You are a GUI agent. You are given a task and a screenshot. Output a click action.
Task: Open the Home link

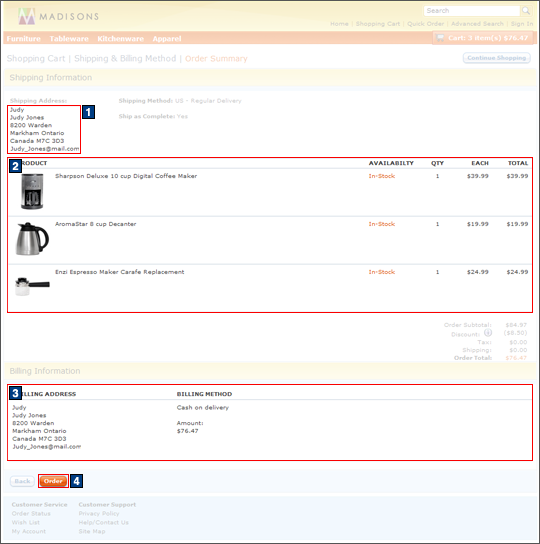click(339, 24)
